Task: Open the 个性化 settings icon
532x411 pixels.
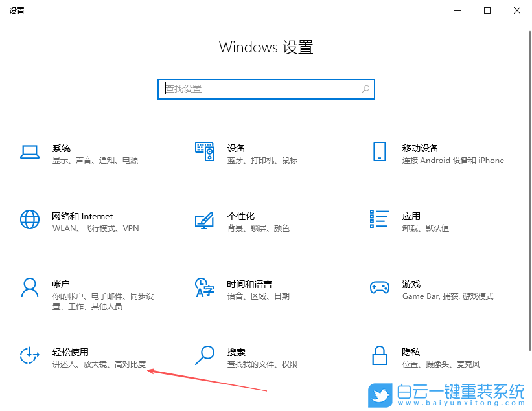Action: coord(205,220)
